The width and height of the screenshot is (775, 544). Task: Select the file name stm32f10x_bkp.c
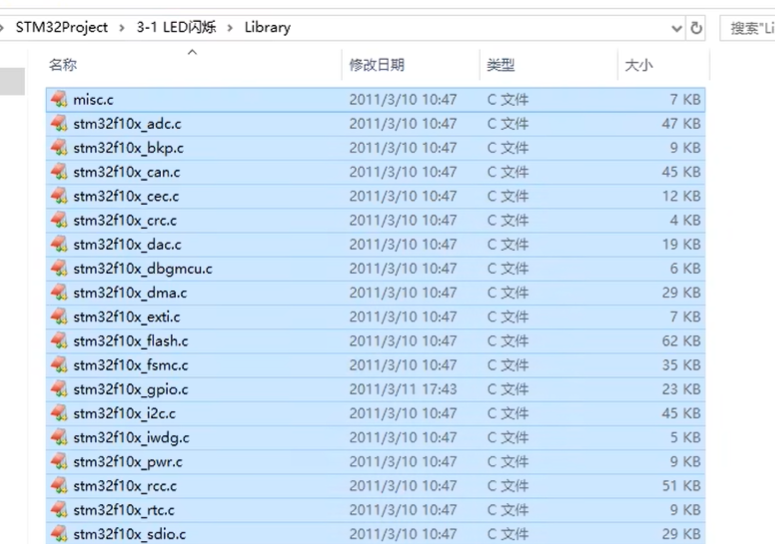[x=128, y=148]
